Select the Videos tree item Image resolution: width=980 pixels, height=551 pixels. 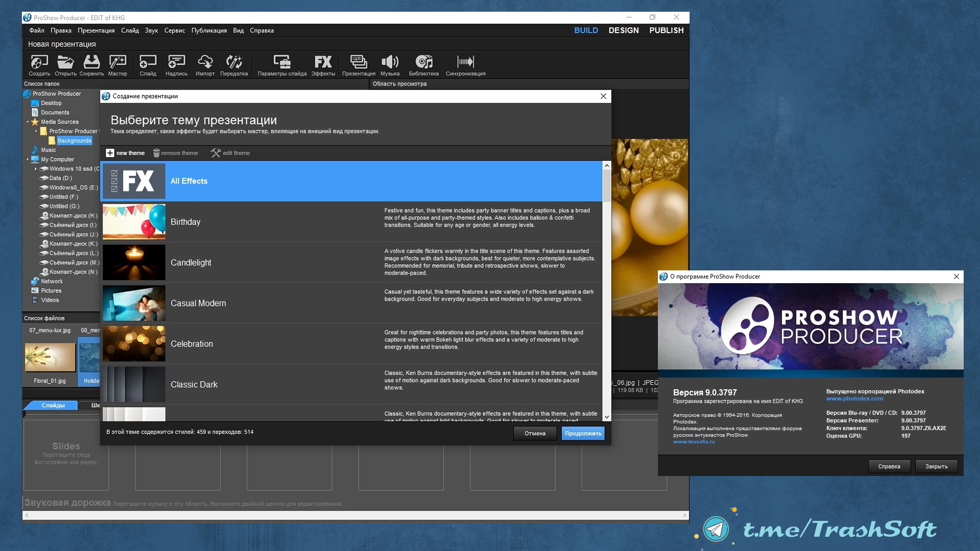coord(50,300)
